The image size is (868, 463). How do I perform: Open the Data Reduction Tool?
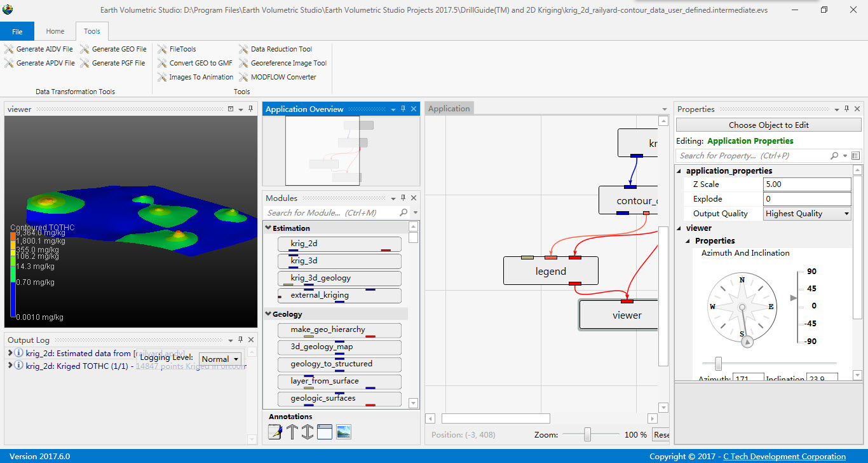(276, 49)
